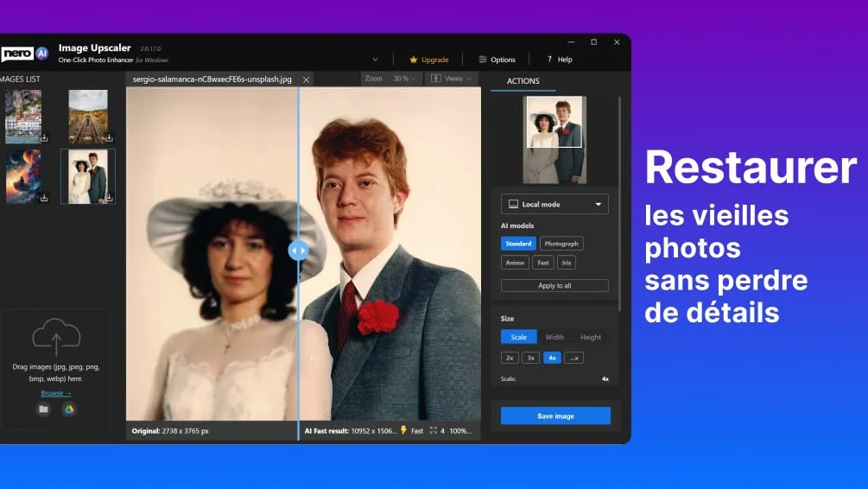868x489 pixels.
Task: Select the colorful moon artwork thumbnail
Action: pos(23,176)
